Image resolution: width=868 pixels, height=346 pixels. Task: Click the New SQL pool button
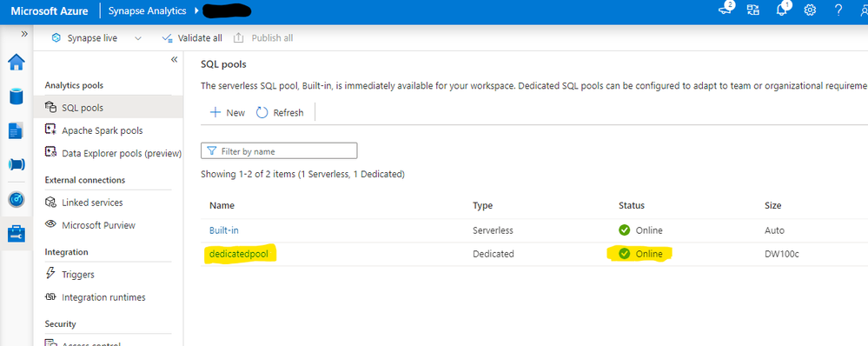(228, 112)
